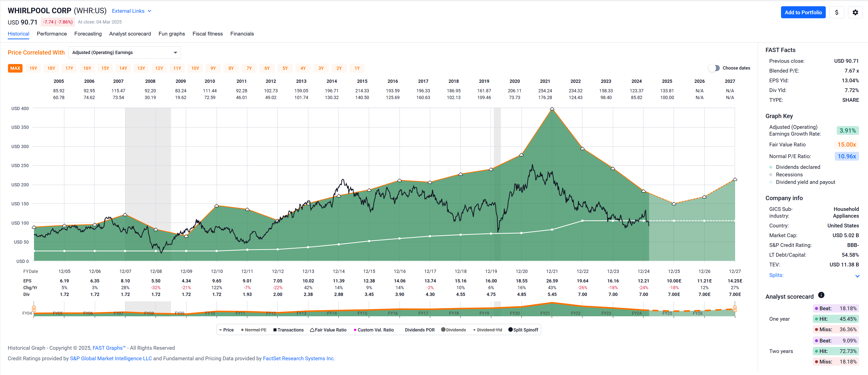The width and height of the screenshot is (868, 375).
Task: Click the two years Hit 72.73% badge
Action: pos(836,351)
